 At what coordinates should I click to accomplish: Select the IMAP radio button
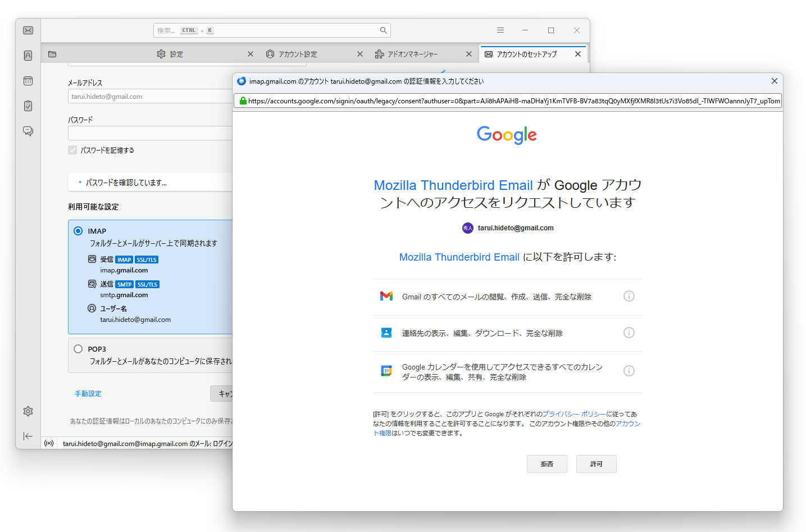[x=77, y=230]
